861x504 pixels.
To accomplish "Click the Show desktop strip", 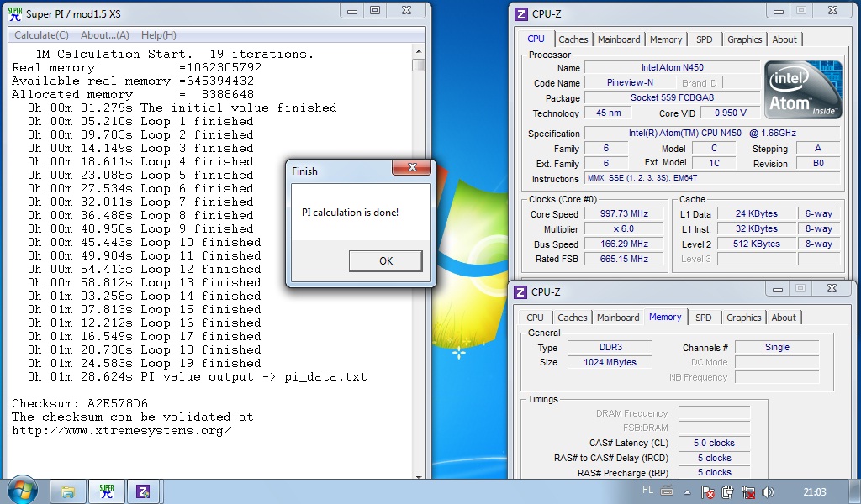I will tap(857, 492).
